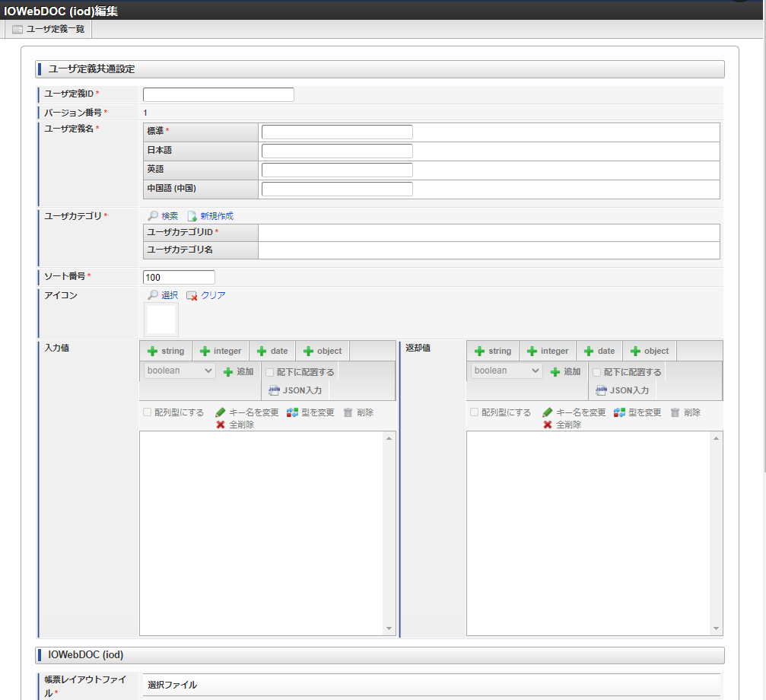Click the ユーザ定義共通設定 section header
The width and height of the screenshot is (766, 700).
380,69
